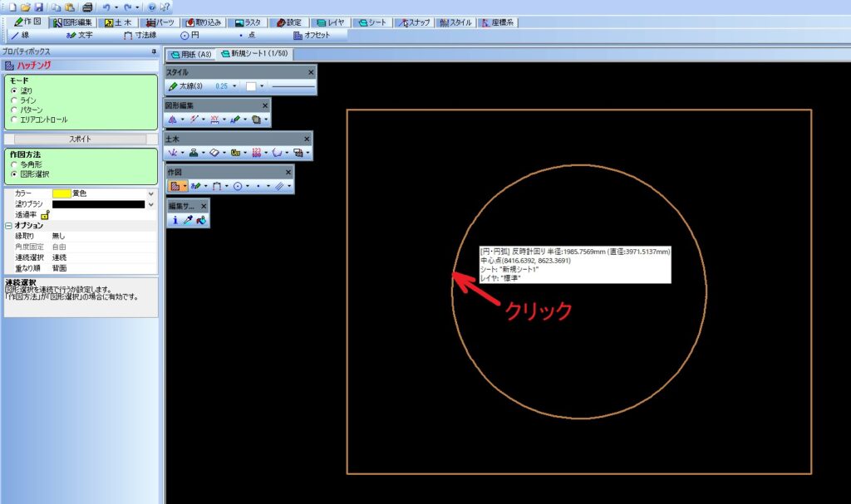
Task: Select the パターン mode radio button
Action: pos(14,110)
